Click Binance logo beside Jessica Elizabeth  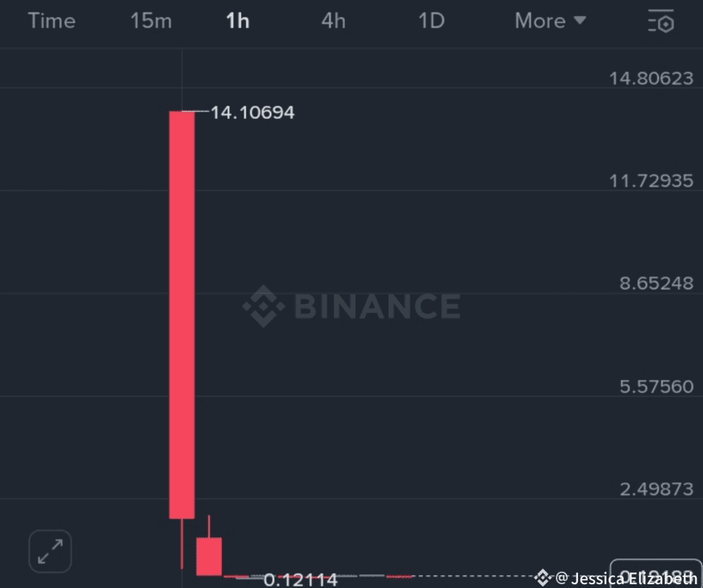pos(542,578)
